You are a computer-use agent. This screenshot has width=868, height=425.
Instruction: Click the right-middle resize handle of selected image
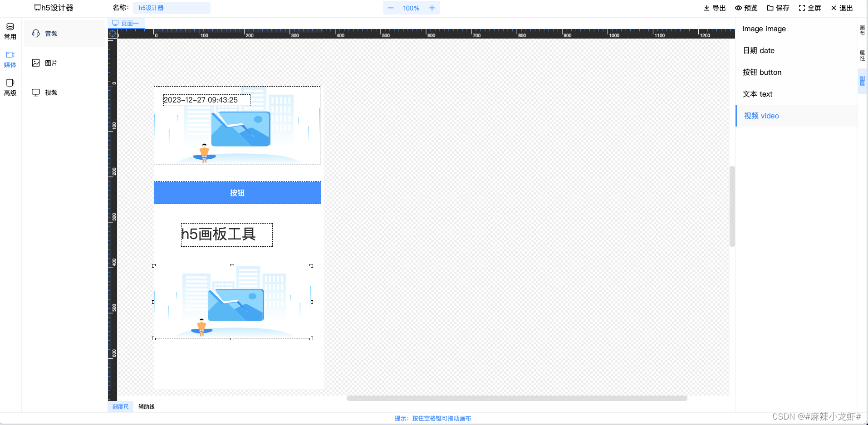click(311, 302)
